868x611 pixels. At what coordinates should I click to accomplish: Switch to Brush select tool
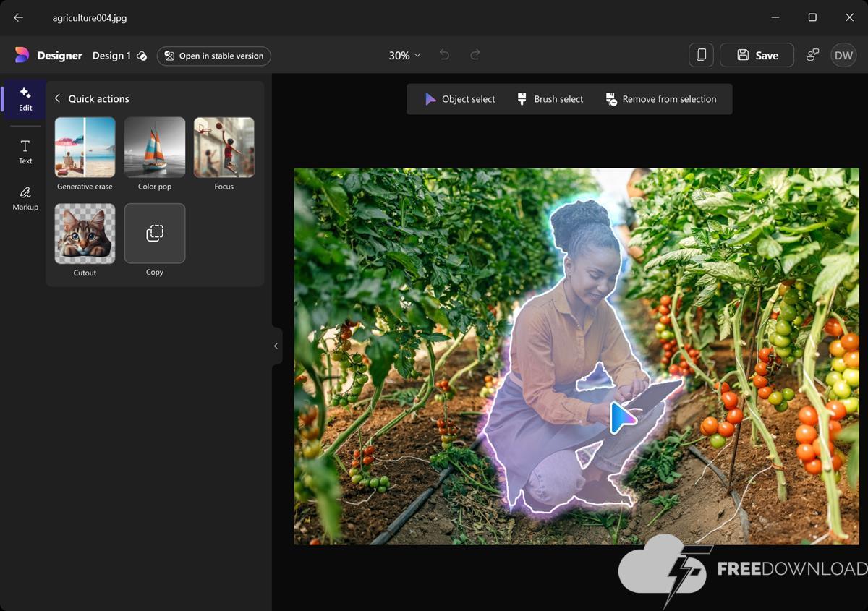[550, 99]
